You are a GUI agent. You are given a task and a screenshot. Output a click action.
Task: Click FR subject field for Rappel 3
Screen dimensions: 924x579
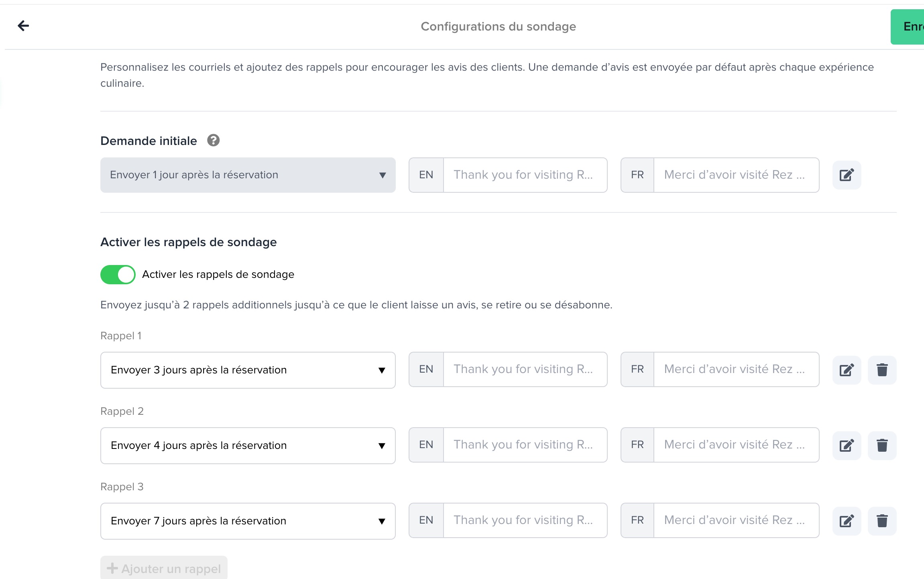736,520
